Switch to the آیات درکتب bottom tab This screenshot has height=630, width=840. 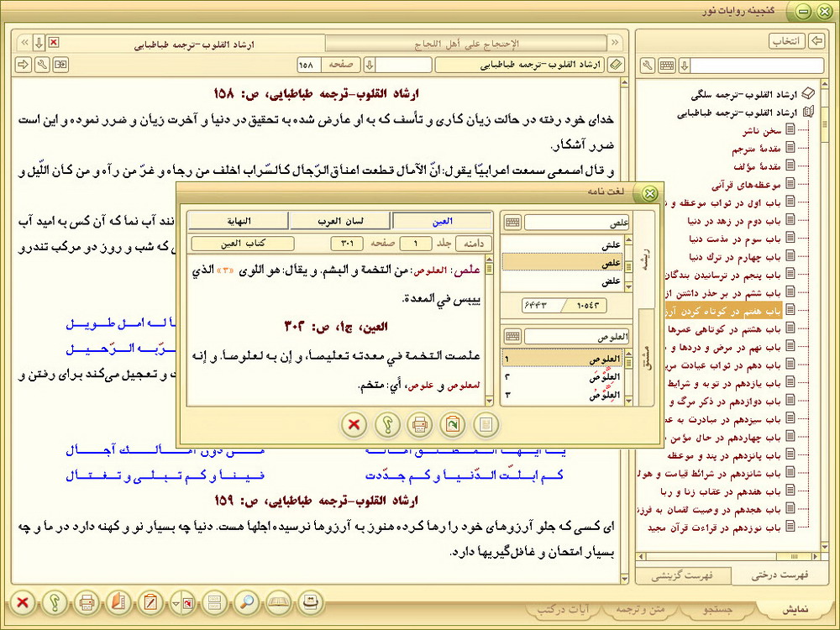coord(563,610)
